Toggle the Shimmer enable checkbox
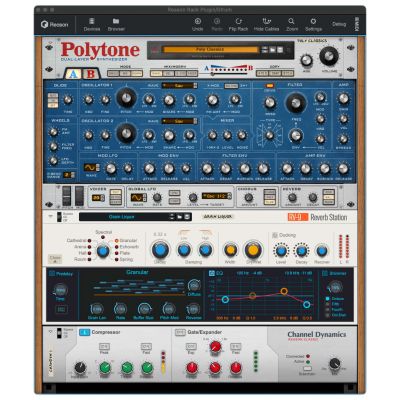This screenshot has width=400, height=400. [325, 273]
